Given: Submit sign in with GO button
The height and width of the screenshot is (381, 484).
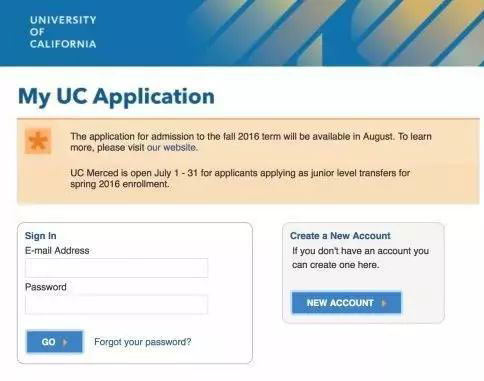Looking at the screenshot, I should (x=55, y=342).
